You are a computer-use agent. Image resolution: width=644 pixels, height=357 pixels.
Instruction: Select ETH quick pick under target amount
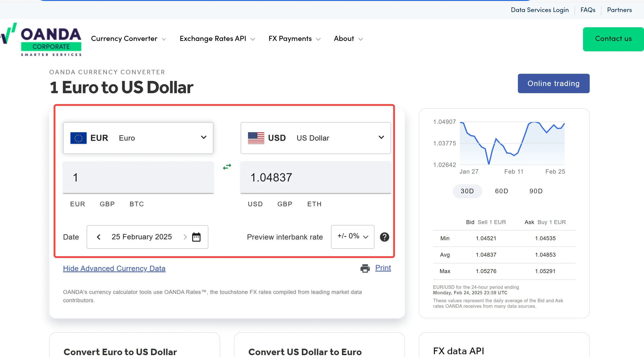[315, 204]
